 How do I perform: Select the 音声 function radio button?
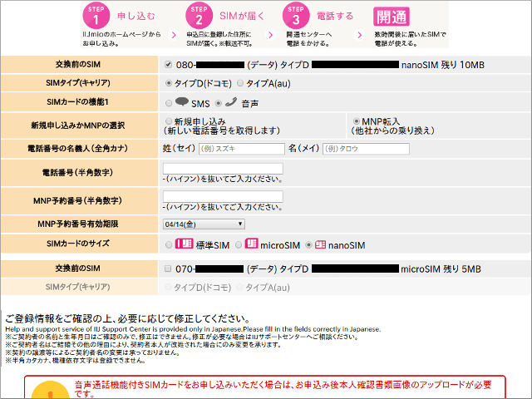(219, 103)
